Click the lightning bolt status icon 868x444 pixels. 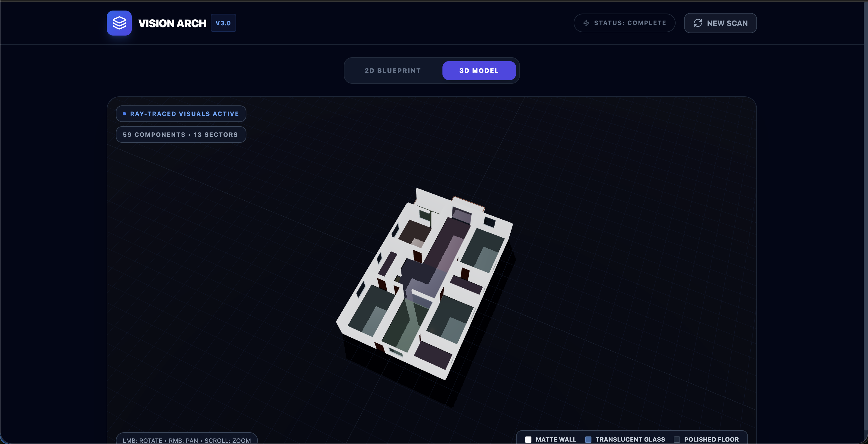click(586, 23)
